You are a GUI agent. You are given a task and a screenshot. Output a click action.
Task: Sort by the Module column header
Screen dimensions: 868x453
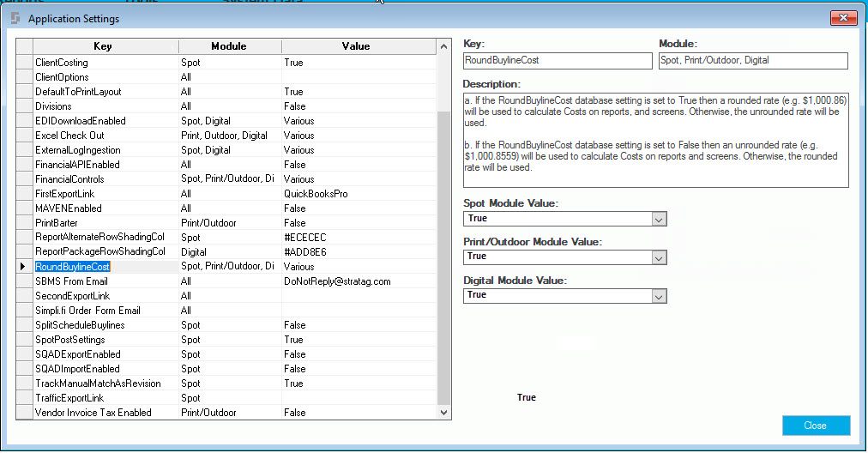(x=230, y=46)
